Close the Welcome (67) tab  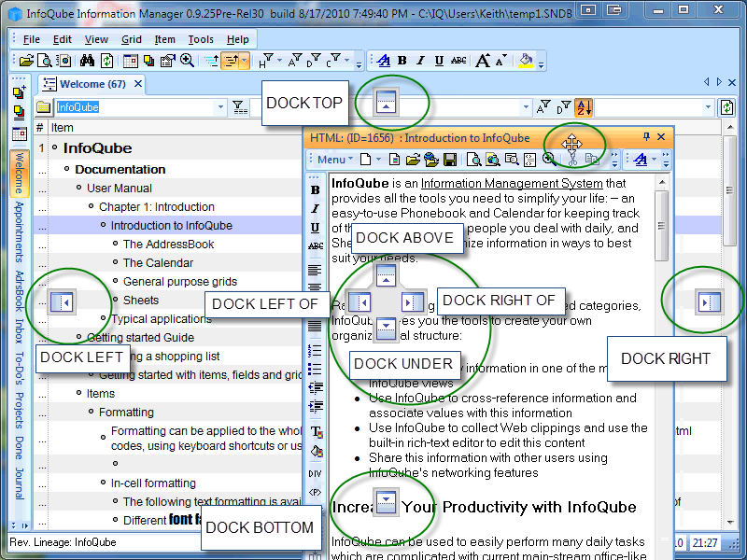(x=138, y=84)
